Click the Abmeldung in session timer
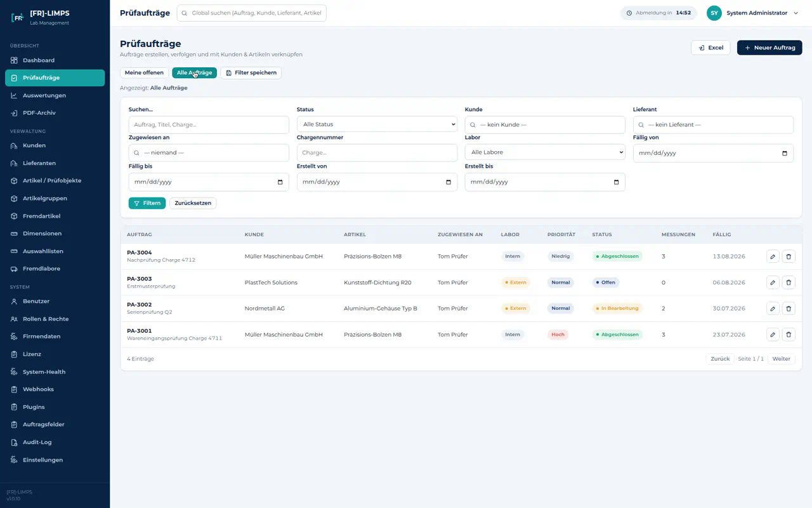 click(x=658, y=13)
